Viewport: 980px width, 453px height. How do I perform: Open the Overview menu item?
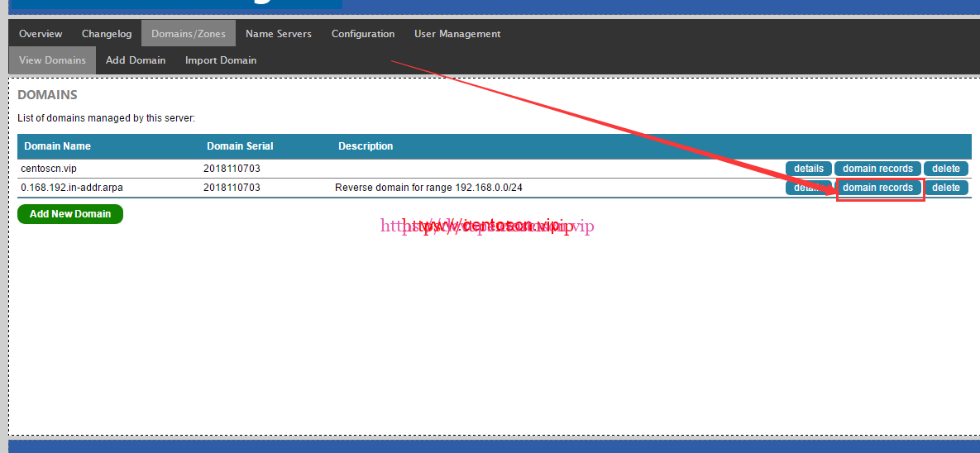(x=41, y=34)
